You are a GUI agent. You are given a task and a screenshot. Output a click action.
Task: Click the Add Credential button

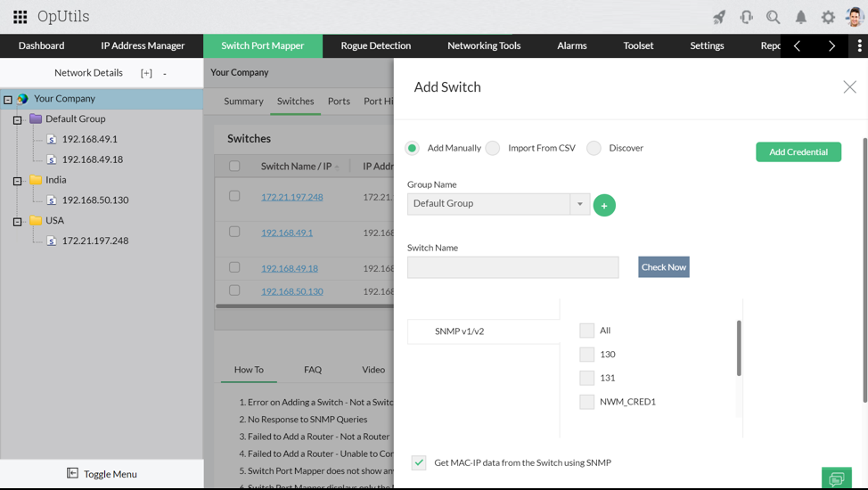798,151
